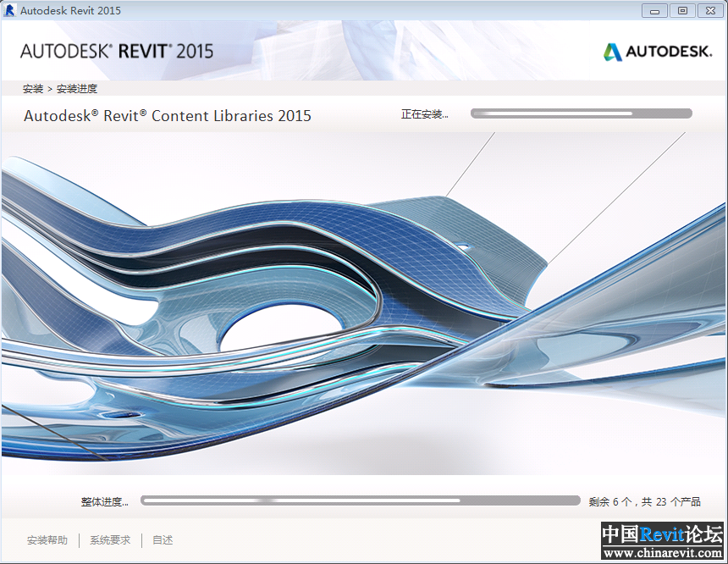Click the 整体进度... label
Viewport: 728px width, 564px height.
point(105,501)
